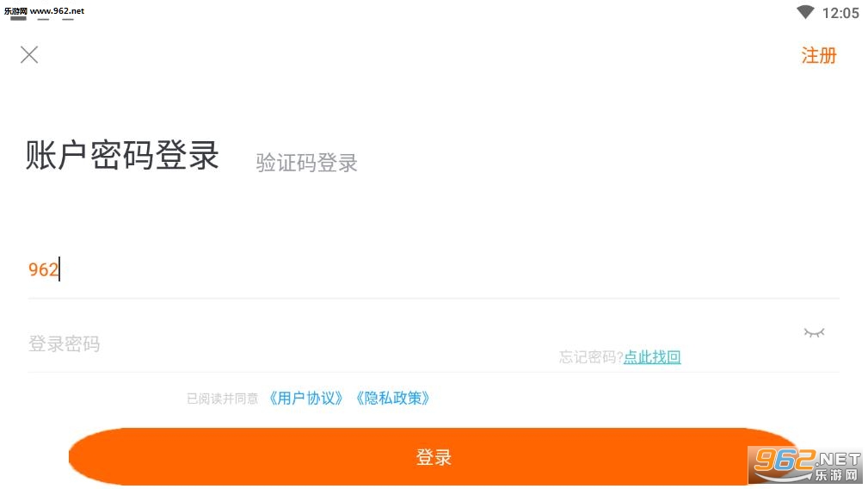Toggle password visibility with the eye icon
The image size is (868, 489).
(x=814, y=332)
